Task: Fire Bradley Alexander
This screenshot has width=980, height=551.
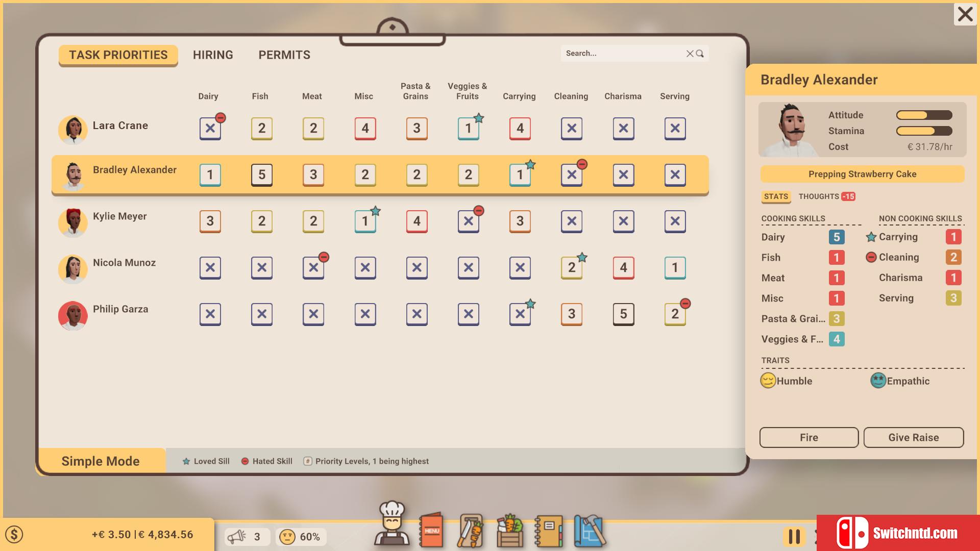Action: 809,437
